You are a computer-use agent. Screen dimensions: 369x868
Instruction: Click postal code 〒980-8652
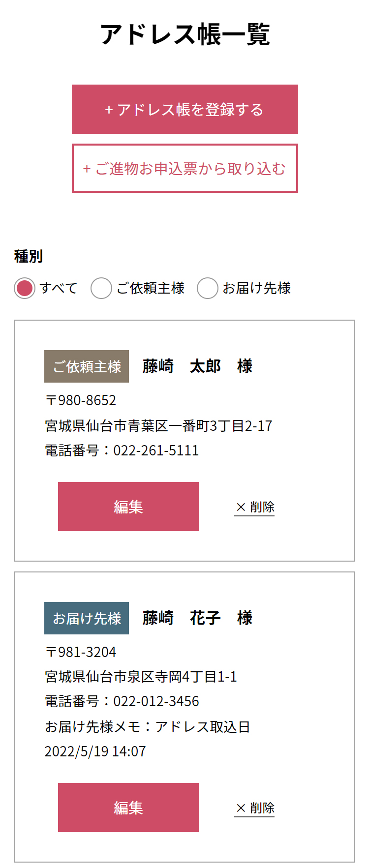pos(81,400)
